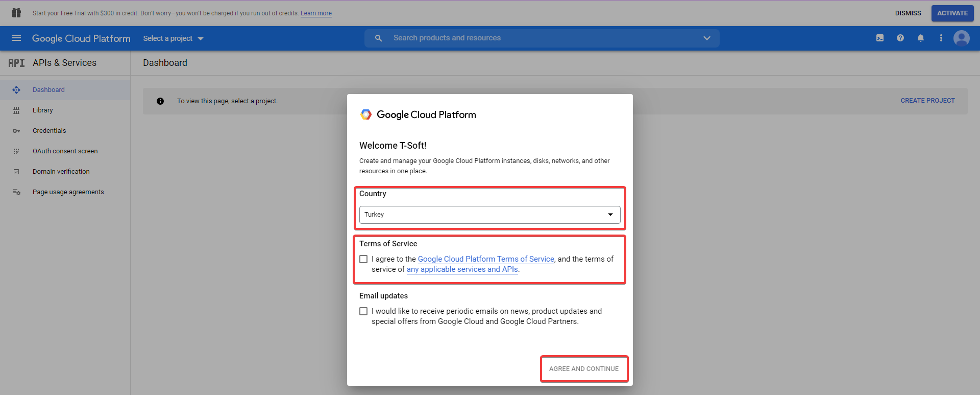This screenshot has width=980, height=395.
Task: Click the API logo icon
Action: (16, 63)
